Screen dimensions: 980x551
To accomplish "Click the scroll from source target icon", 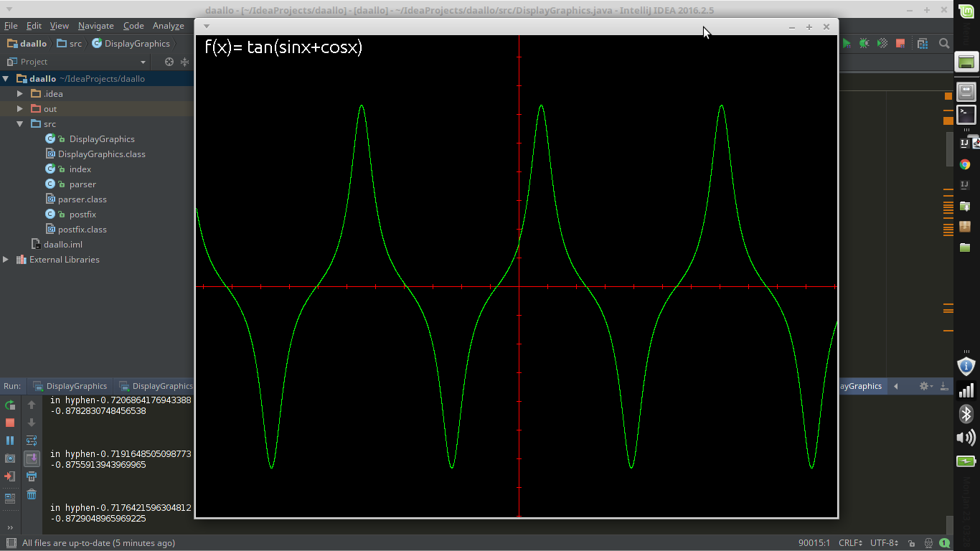I will click(169, 62).
